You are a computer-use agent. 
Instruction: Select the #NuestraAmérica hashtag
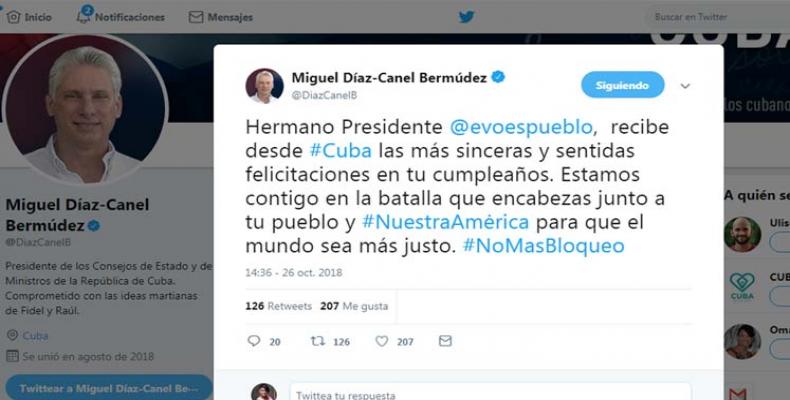[x=445, y=222]
